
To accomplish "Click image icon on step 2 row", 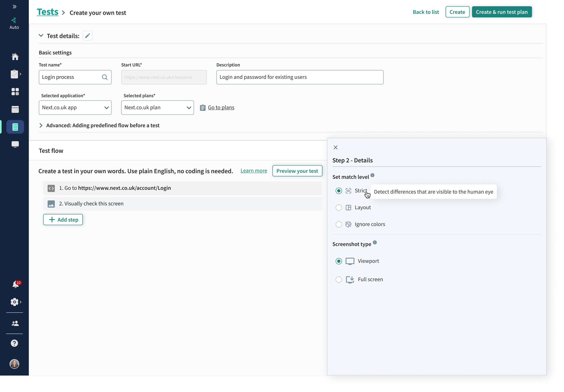I will (51, 204).
